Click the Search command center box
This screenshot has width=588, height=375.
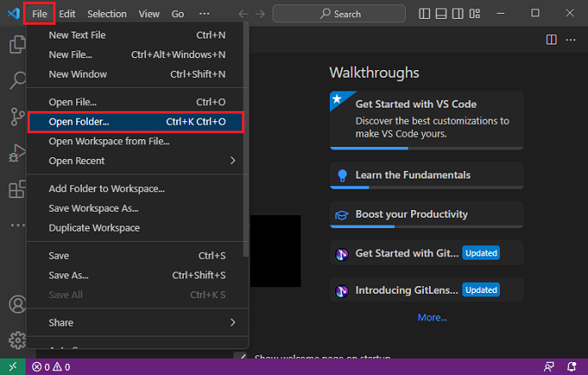339,14
